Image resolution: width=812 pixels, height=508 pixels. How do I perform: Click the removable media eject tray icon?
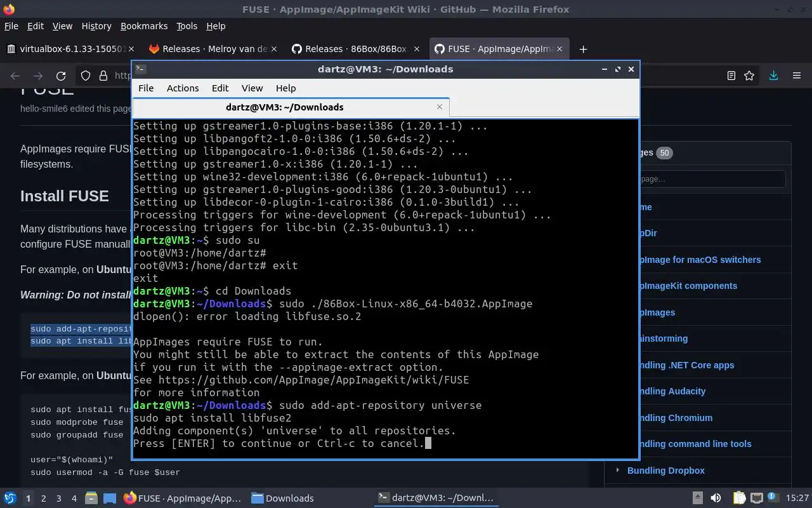pyautogui.click(x=697, y=498)
